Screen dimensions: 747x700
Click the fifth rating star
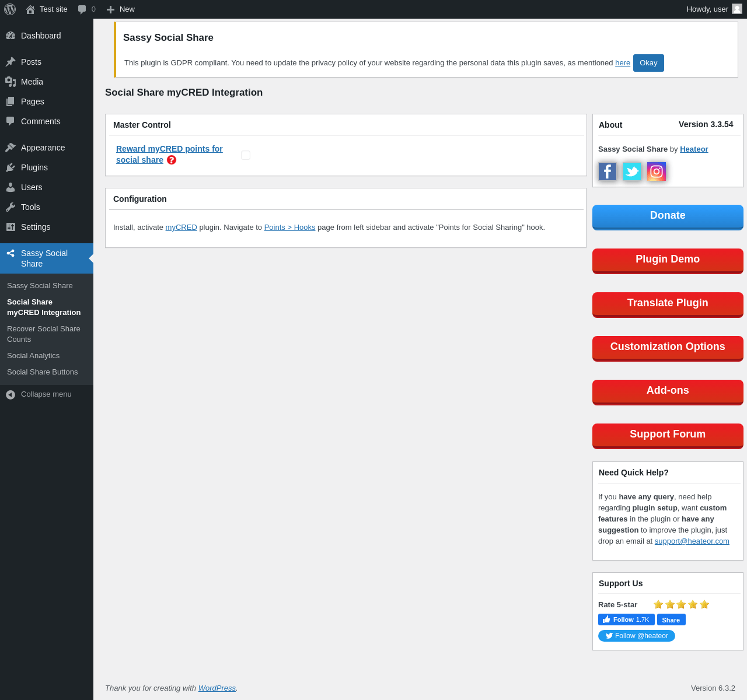point(704,604)
